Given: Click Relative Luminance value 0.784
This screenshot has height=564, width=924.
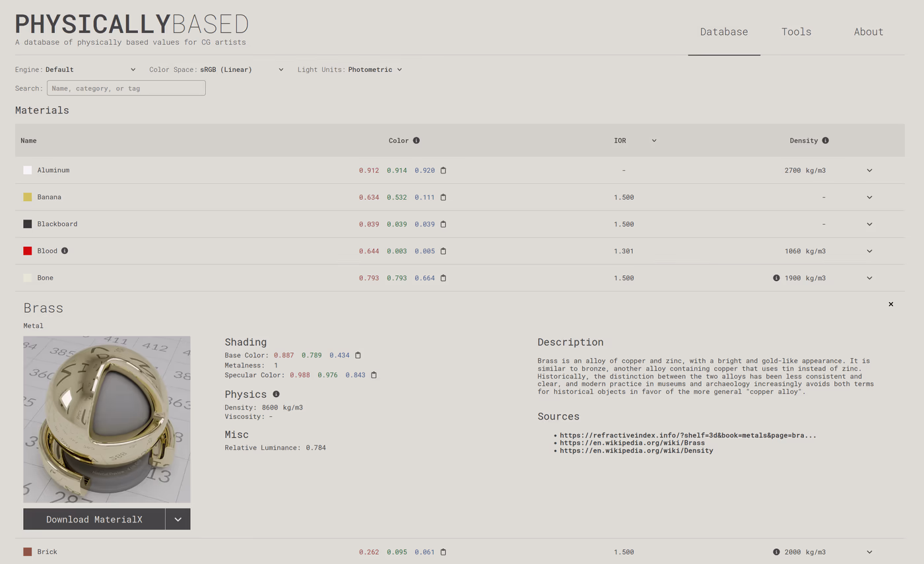Looking at the screenshot, I should [x=315, y=448].
